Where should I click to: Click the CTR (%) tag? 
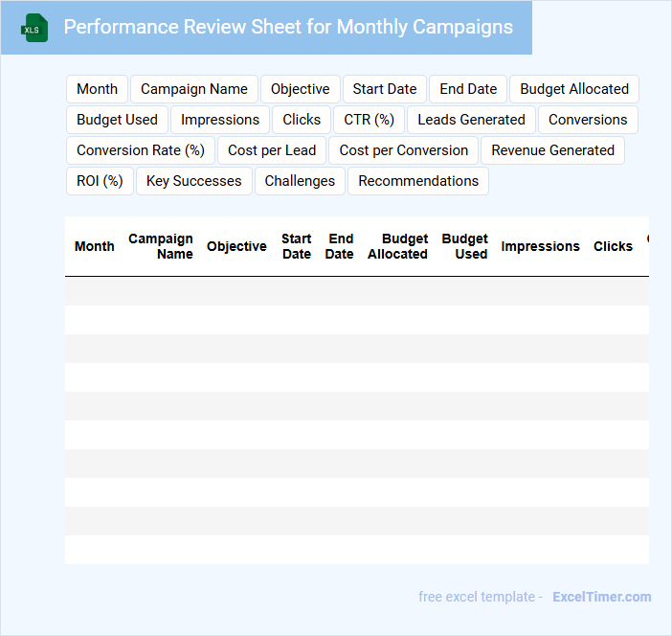(370, 120)
